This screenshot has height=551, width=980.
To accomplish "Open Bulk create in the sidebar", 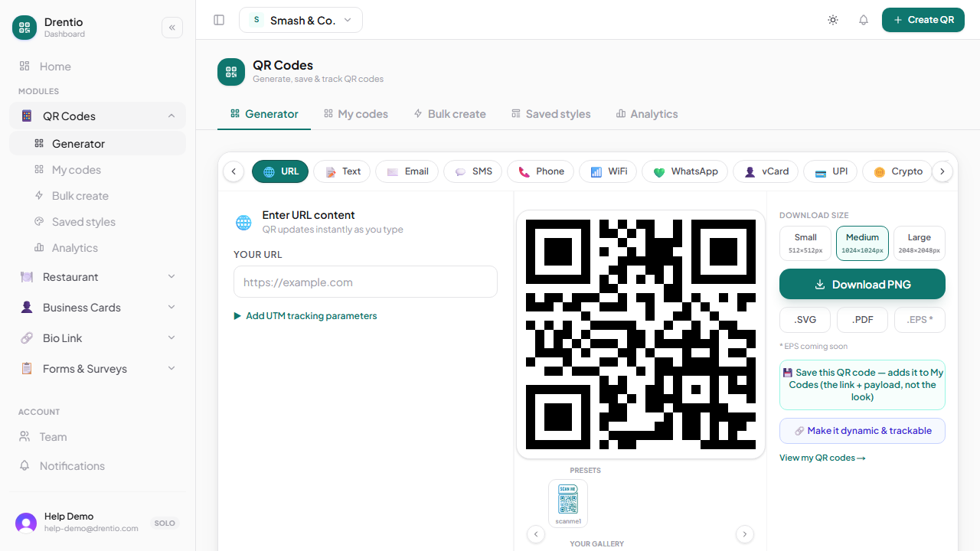I will coord(97,196).
